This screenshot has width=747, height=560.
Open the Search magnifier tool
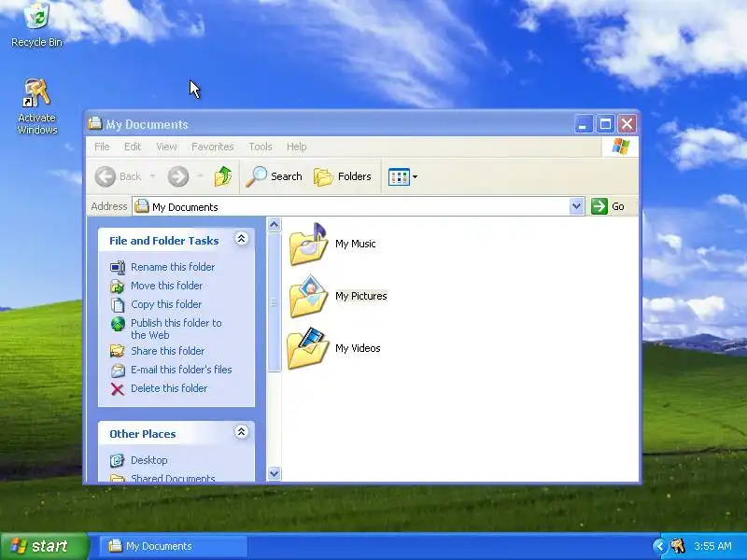(x=275, y=176)
